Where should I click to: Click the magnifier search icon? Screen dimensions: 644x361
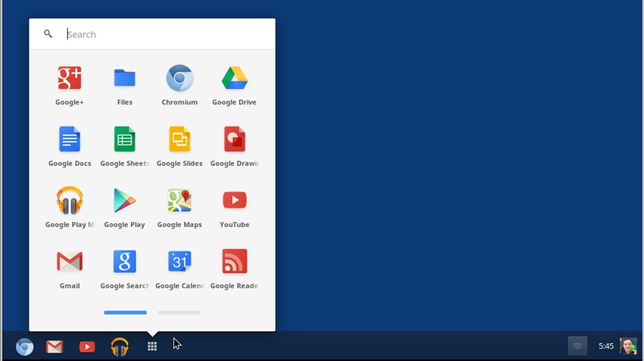(x=48, y=34)
